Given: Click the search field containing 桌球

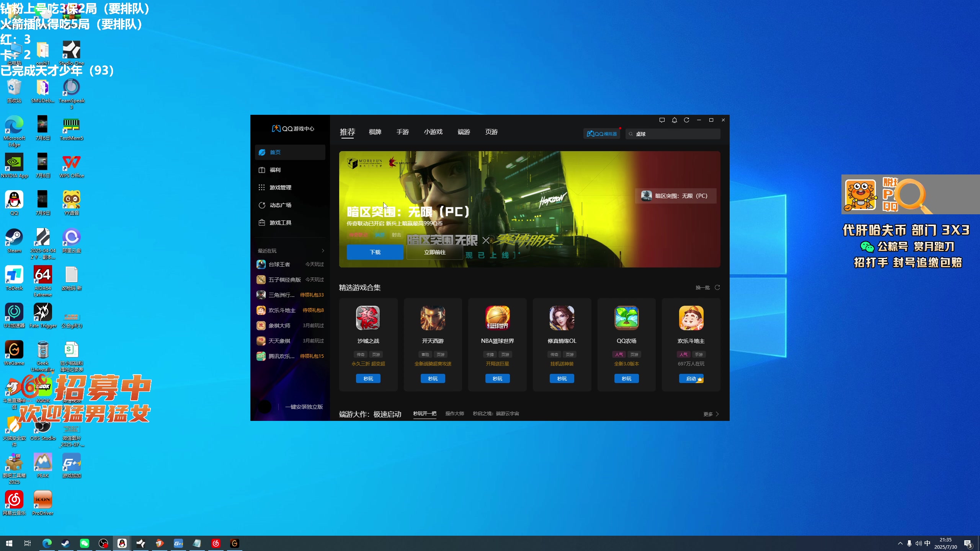Looking at the screenshot, I should point(673,134).
